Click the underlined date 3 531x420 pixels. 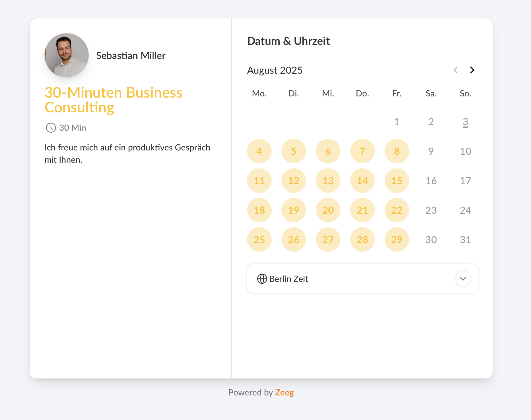click(465, 122)
